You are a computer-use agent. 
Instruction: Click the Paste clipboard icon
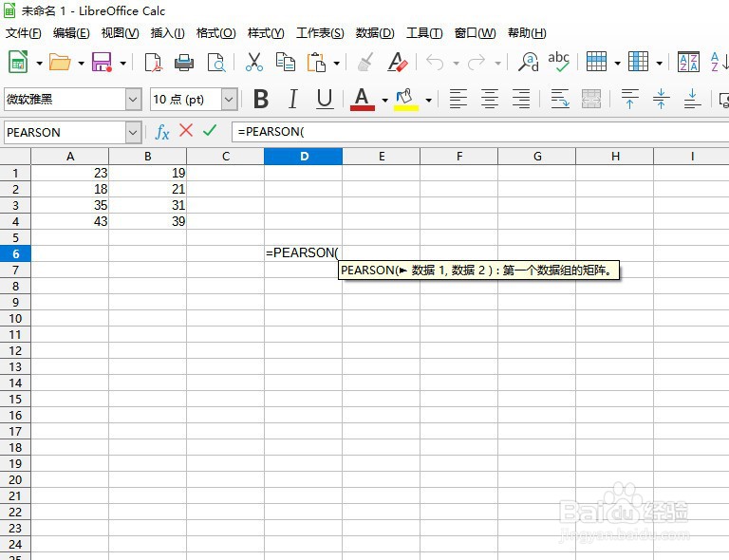[316, 62]
